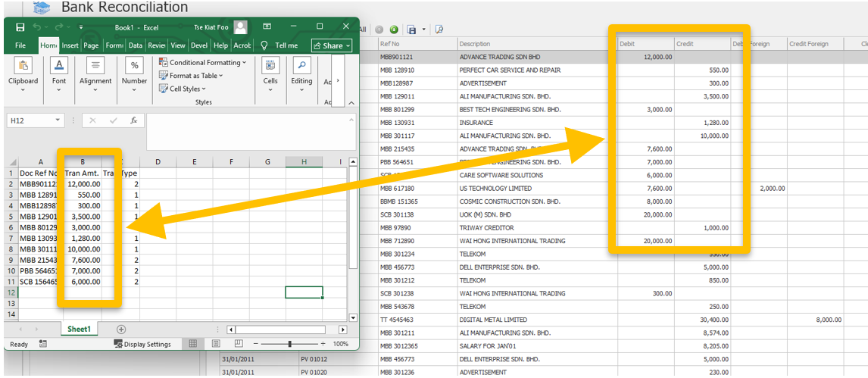The height and width of the screenshot is (378, 868).
Task: Click the Tell me lightbulb icon
Action: [265, 45]
